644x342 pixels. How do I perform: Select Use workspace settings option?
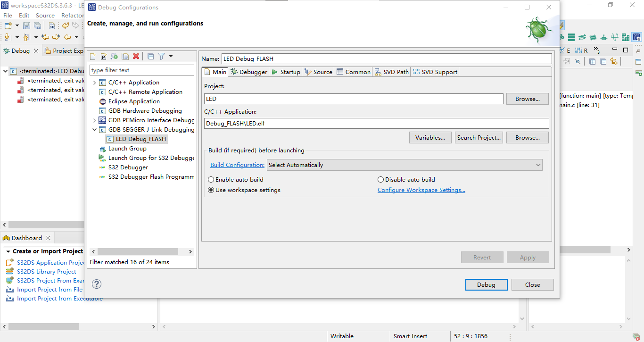pyautogui.click(x=244, y=190)
